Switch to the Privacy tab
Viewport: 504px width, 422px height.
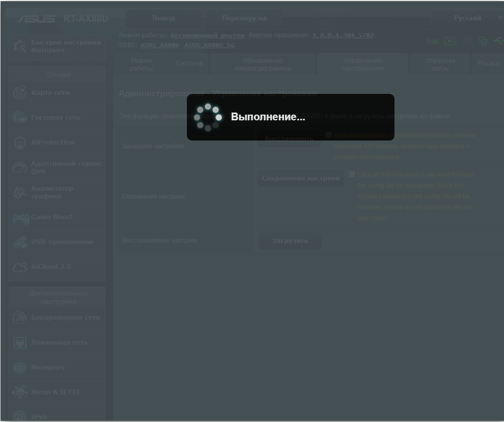click(488, 63)
